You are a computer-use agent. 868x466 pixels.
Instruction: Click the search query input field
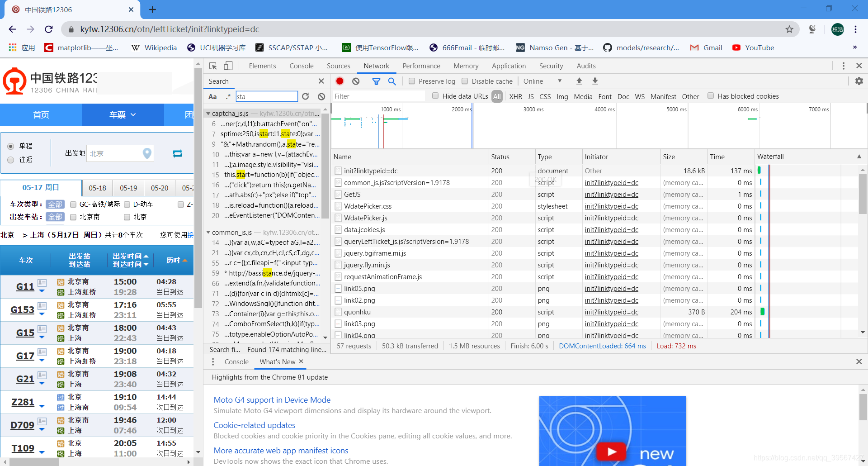pyautogui.click(x=267, y=96)
